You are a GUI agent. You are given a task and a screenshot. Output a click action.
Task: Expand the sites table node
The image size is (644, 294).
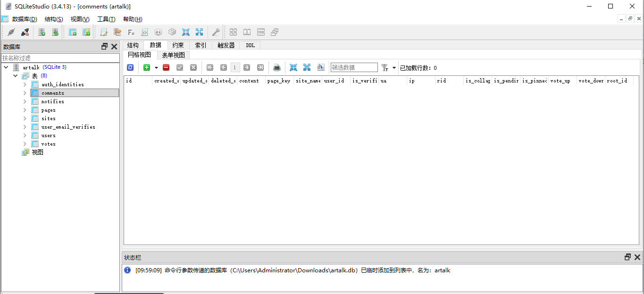point(25,118)
